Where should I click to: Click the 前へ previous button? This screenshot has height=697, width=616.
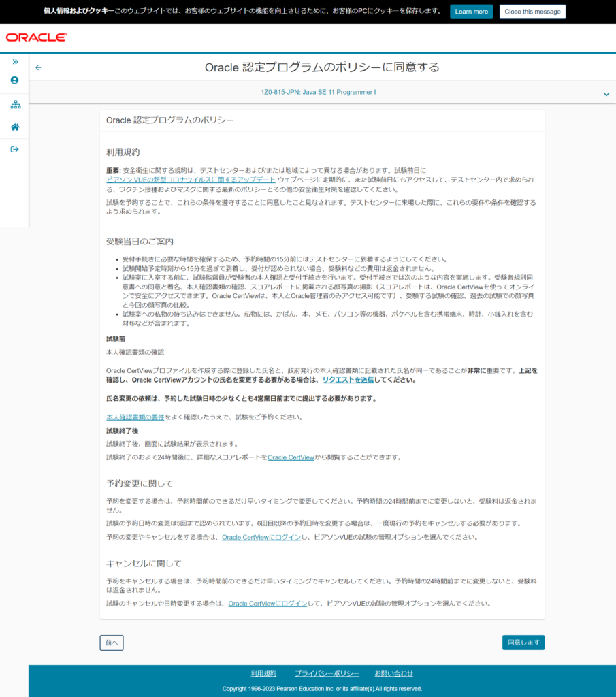pyautogui.click(x=111, y=642)
